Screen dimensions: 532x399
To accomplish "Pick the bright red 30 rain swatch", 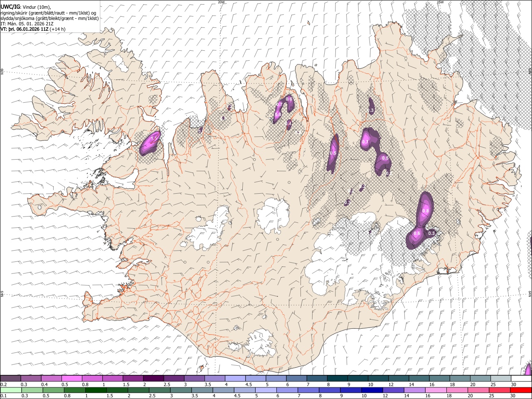I will 521,390.
